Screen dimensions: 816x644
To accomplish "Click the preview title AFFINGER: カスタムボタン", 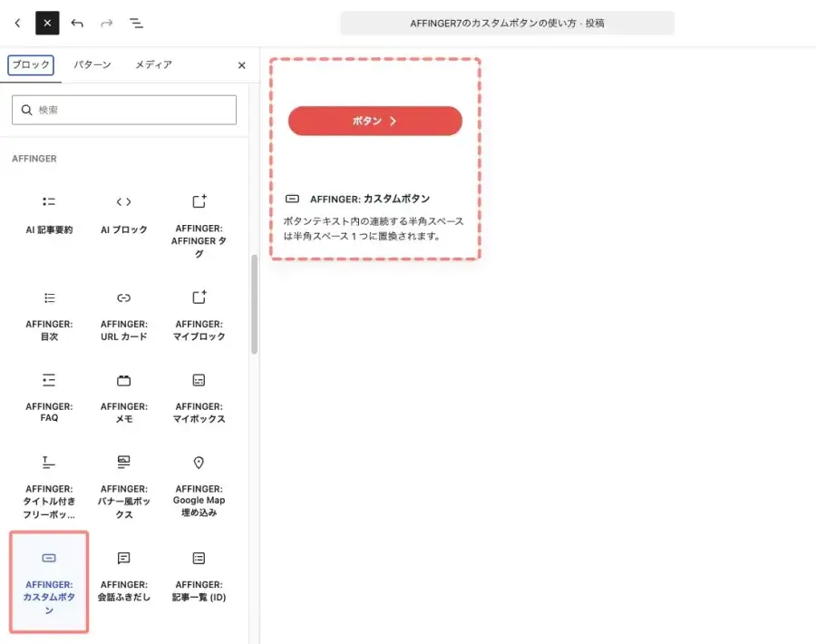I will click(x=370, y=199).
